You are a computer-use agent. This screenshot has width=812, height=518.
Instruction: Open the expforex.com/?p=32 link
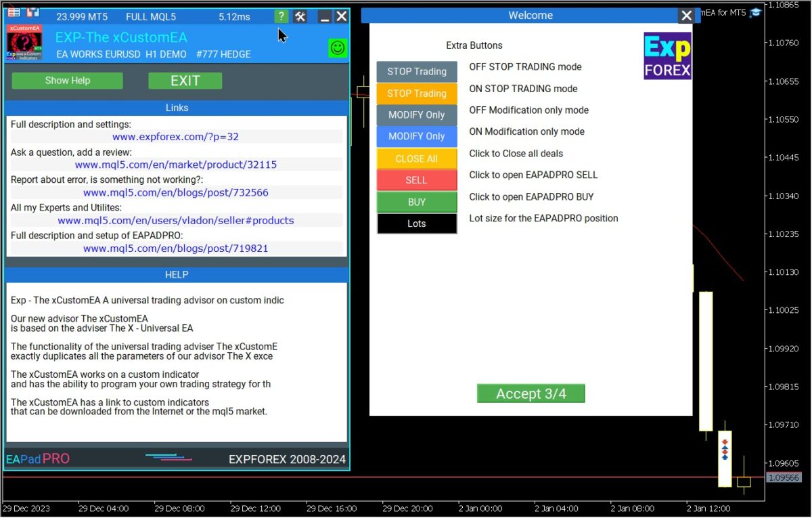(176, 137)
